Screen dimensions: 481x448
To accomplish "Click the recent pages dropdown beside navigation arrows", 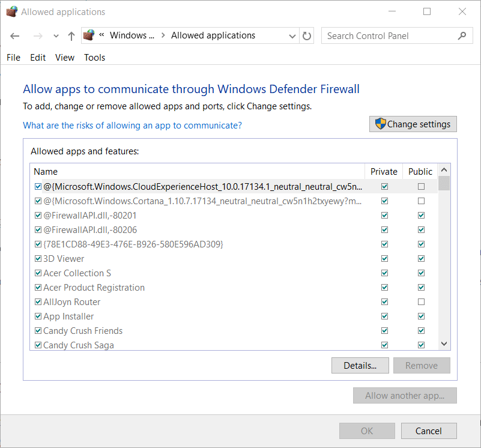I will 55,36.
